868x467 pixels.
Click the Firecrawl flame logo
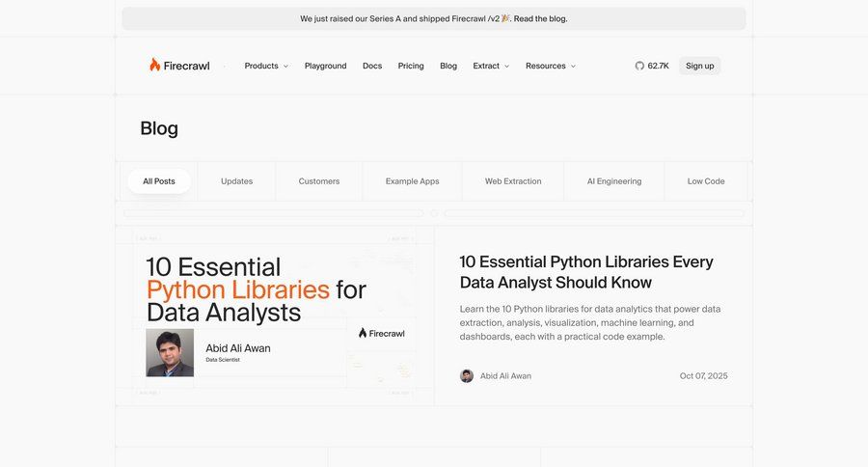[x=154, y=66]
